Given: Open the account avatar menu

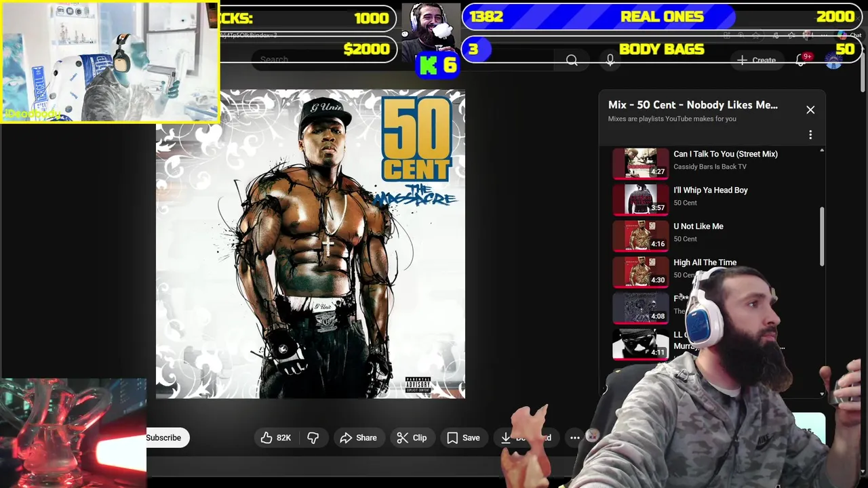Looking at the screenshot, I should 833,60.
